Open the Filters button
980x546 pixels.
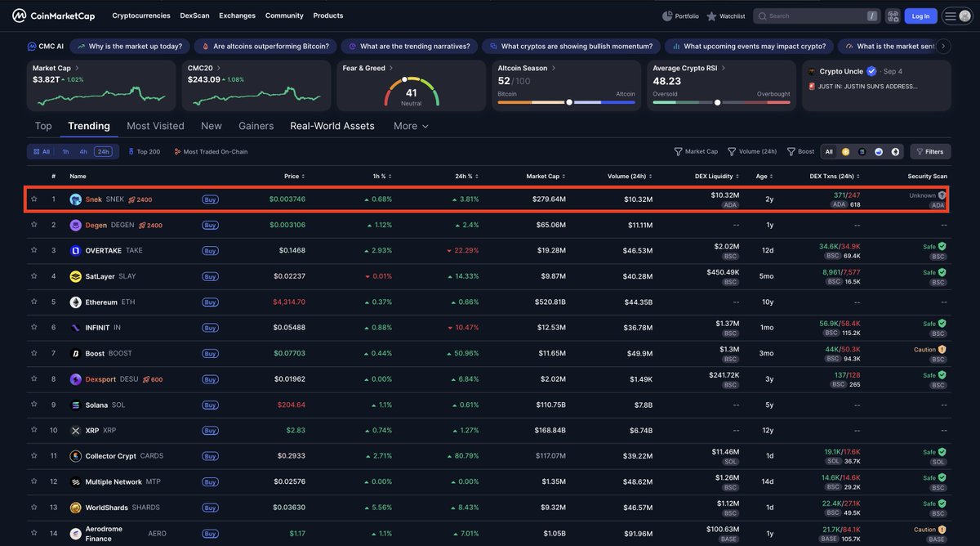(x=930, y=151)
